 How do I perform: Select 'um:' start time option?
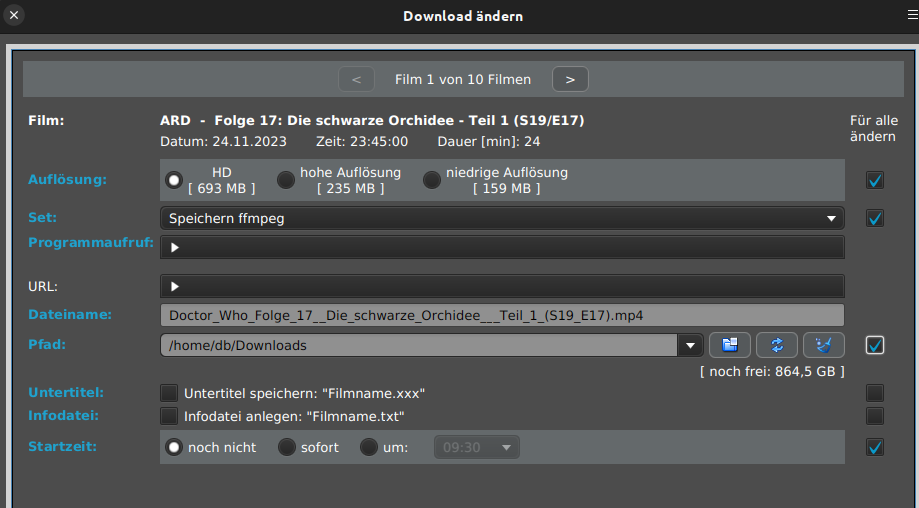tap(369, 447)
